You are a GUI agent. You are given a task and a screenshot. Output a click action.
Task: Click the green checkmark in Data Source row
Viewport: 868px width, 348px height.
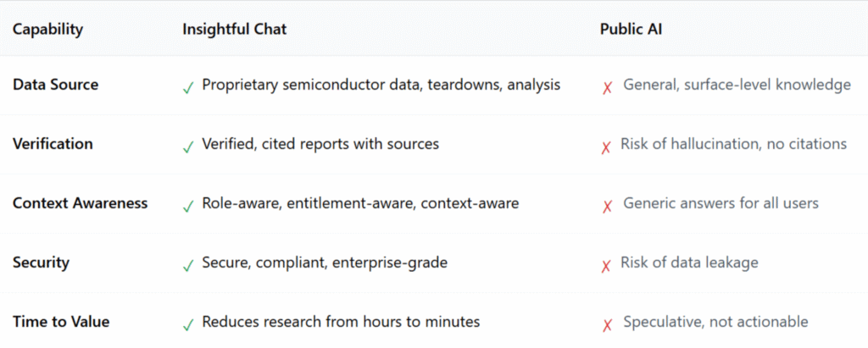[188, 87]
